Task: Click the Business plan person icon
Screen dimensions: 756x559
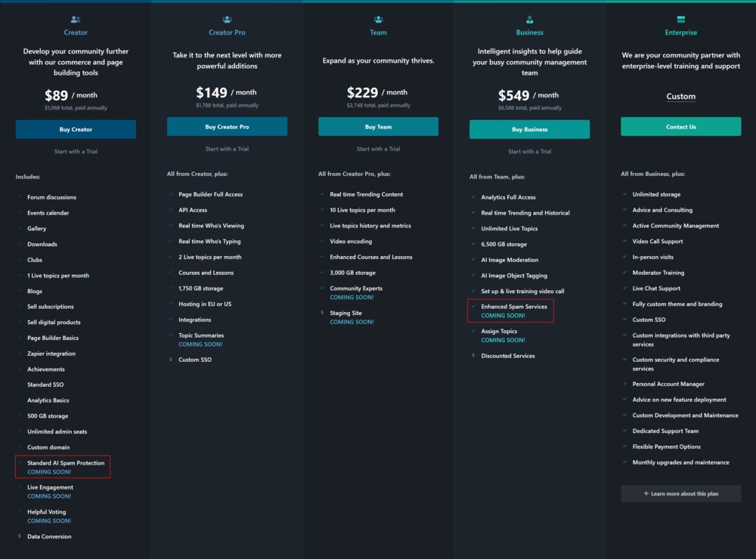Action: pyautogui.click(x=530, y=20)
